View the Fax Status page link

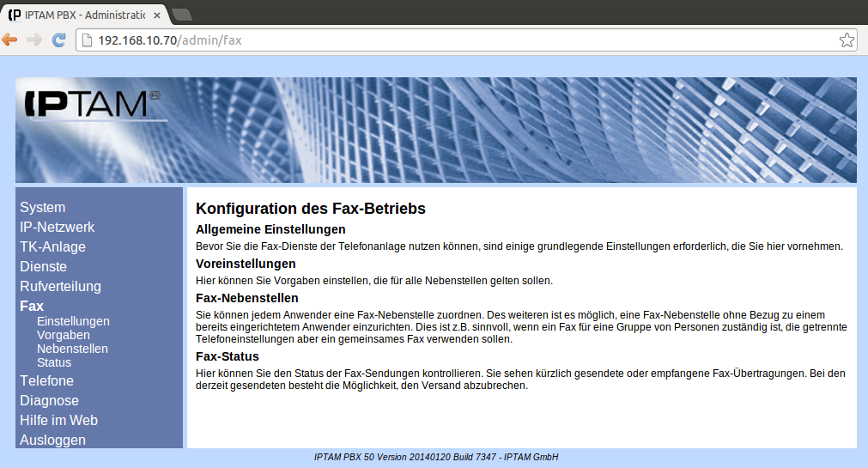click(x=54, y=362)
